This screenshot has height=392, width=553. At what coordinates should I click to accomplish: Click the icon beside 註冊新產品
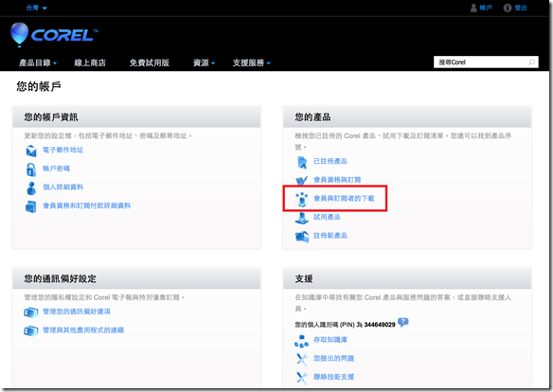pyautogui.click(x=302, y=236)
